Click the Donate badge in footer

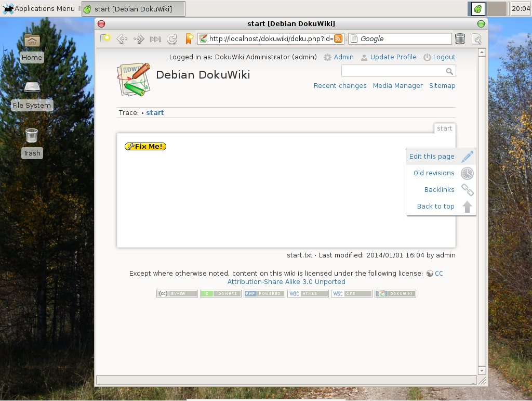[220, 294]
